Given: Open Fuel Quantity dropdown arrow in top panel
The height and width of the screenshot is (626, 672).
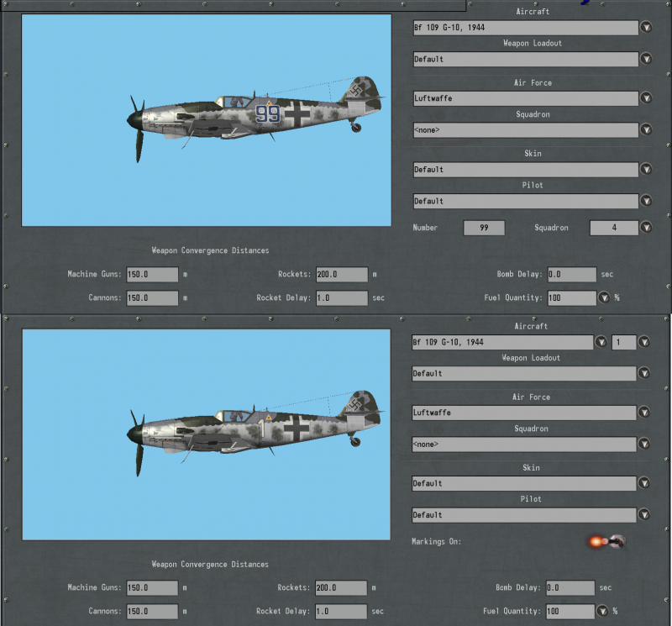Looking at the screenshot, I should tap(604, 297).
